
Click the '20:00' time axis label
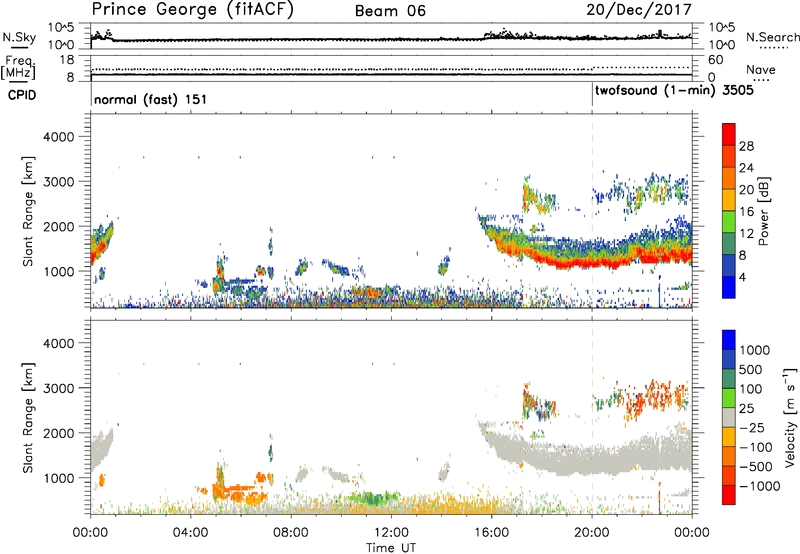[x=592, y=533]
